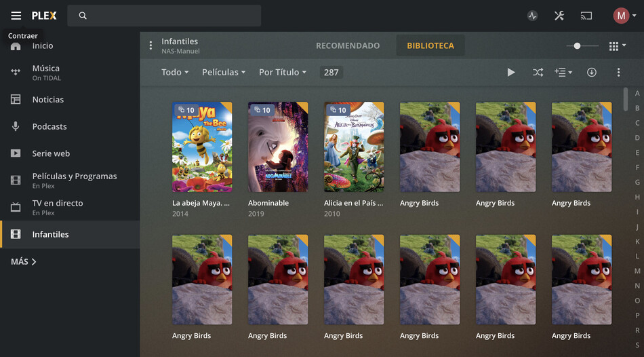Open the cast to device icon
Viewport: 644px width, 357px height.
click(586, 16)
